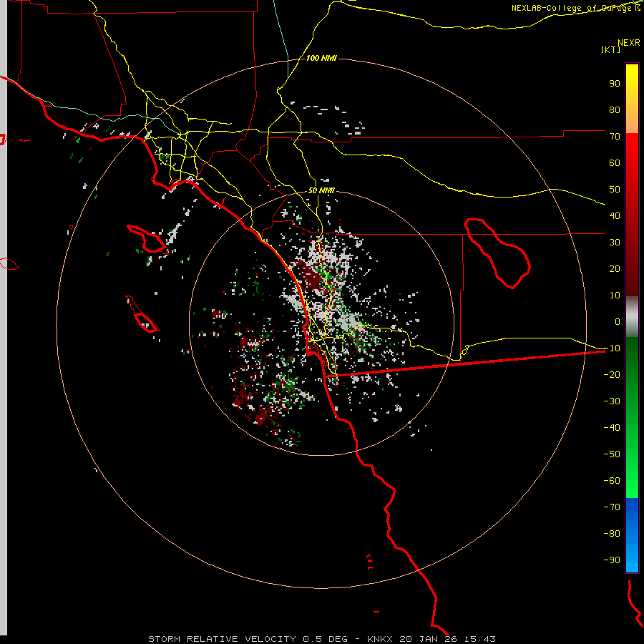Select the 20 value on velocity scale
The image size is (644, 644).
point(615,269)
